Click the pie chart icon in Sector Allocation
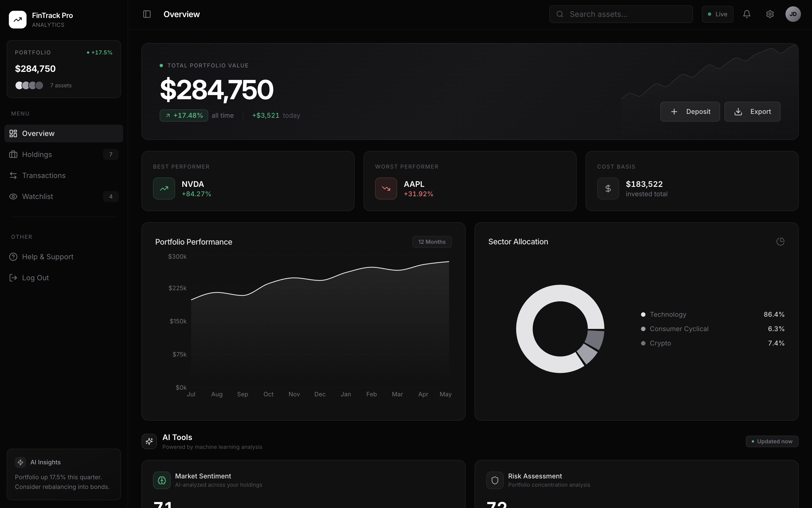 (780, 242)
